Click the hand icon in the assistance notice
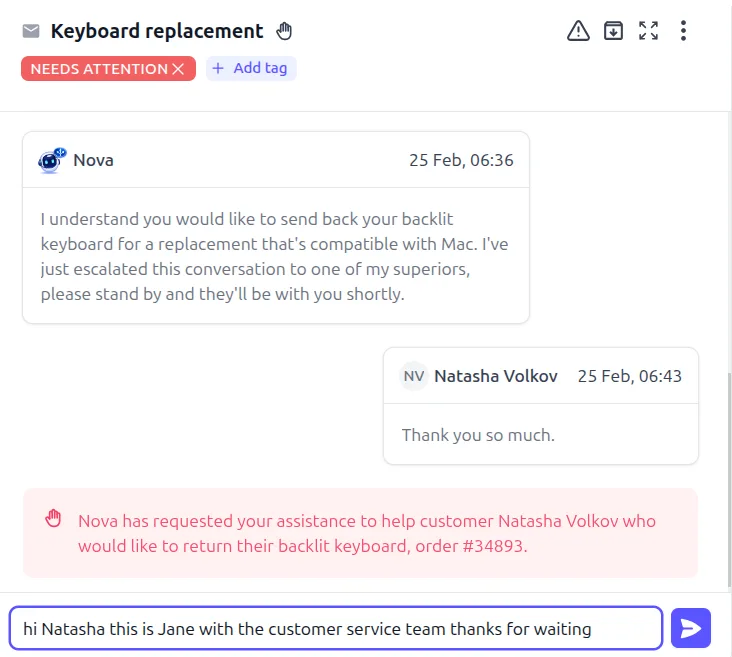The height and width of the screenshot is (657, 732). (x=53, y=518)
